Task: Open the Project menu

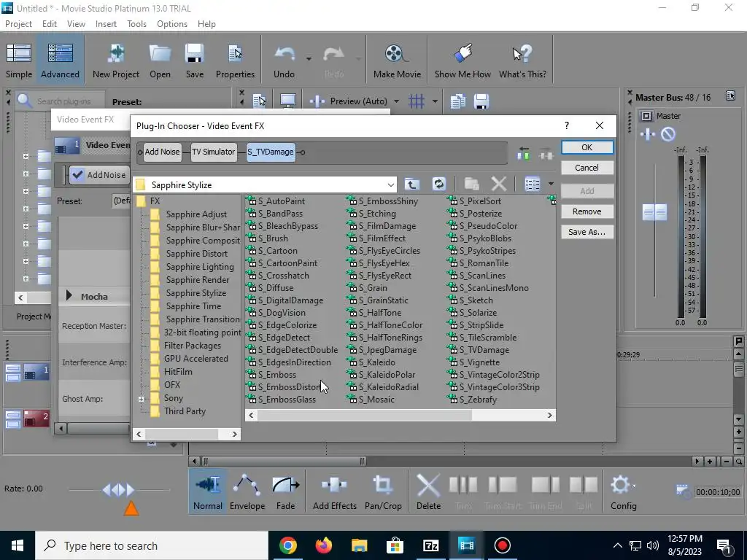Action: (x=18, y=24)
